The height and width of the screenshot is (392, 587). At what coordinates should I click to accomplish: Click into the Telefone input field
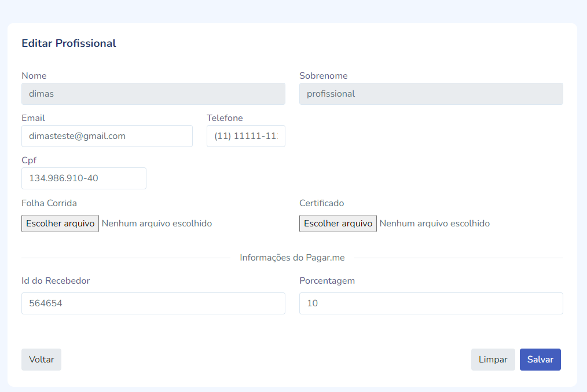pyautogui.click(x=245, y=136)
